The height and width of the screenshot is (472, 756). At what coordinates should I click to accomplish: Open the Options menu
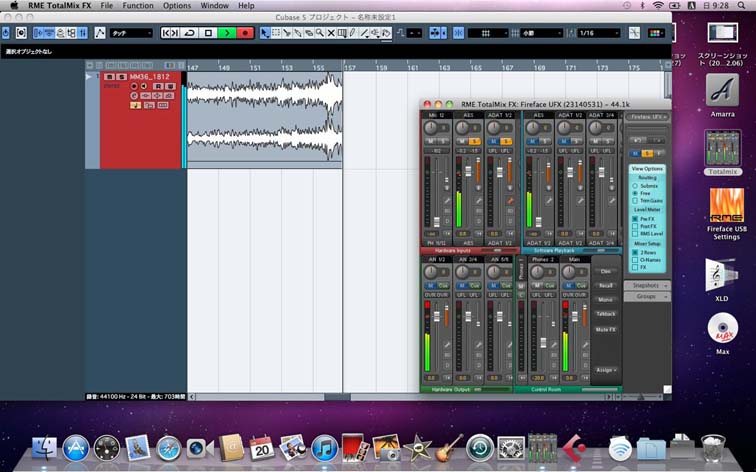176,6
